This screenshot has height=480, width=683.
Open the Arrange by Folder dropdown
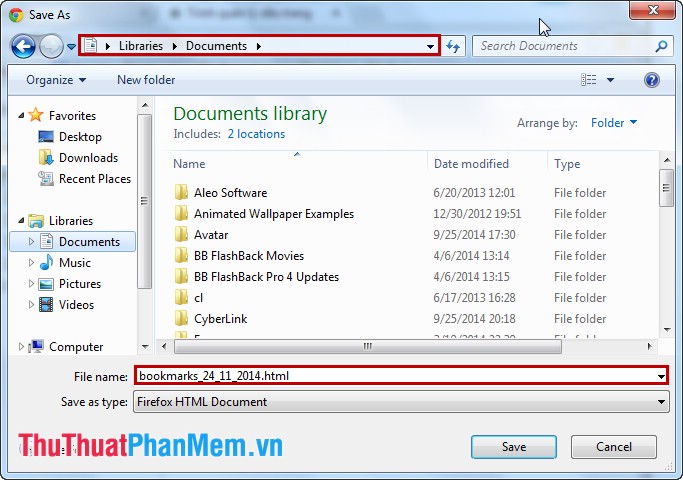point(614,123)
